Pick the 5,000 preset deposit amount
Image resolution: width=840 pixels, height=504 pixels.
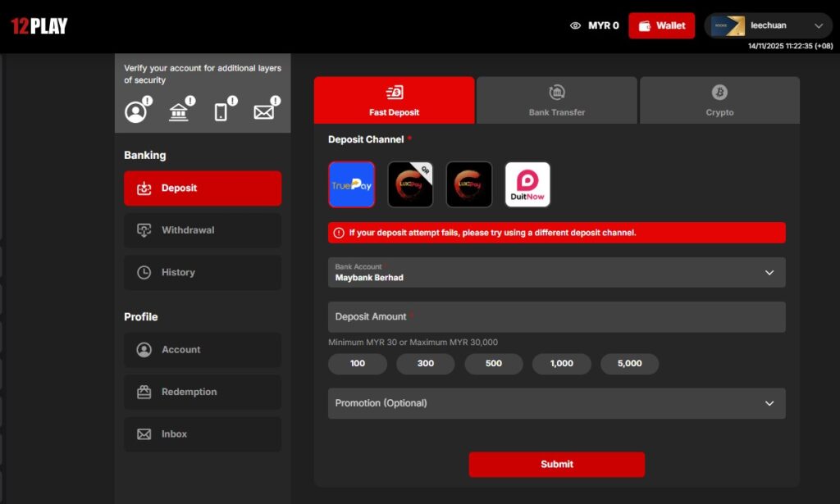click(x=629, y=363)
